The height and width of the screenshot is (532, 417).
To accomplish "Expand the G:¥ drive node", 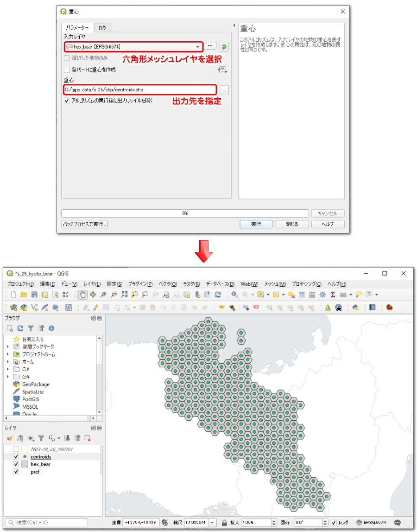I will [8, 377].
